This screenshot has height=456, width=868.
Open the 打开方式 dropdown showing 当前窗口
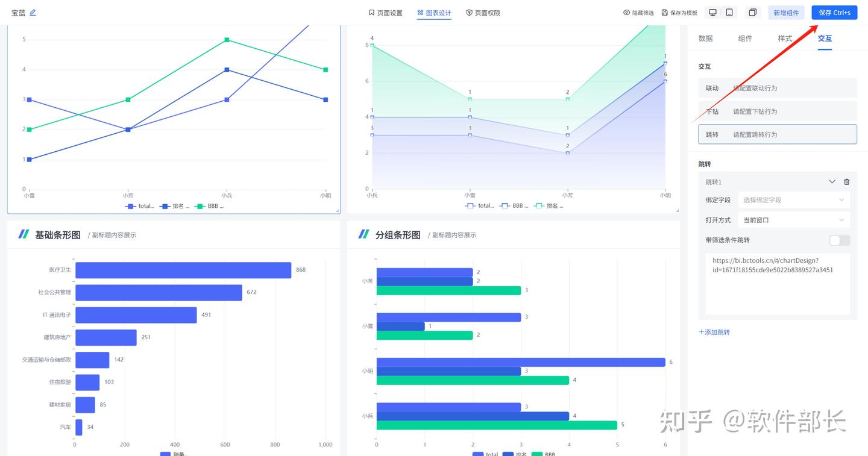click(794, 220)
